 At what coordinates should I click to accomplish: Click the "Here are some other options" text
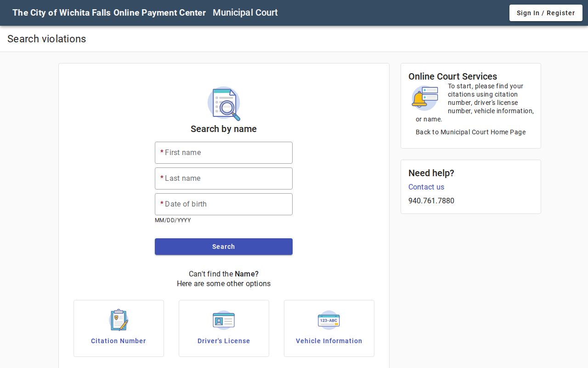click(x=224, y=283)
